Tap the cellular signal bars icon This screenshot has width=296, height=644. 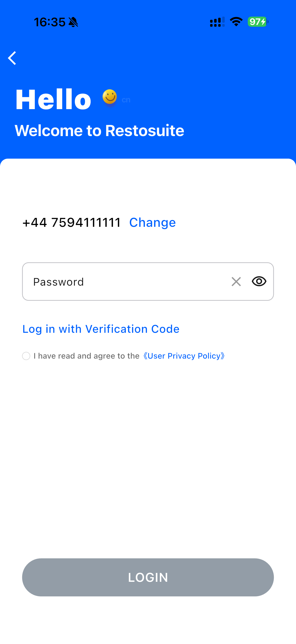click(x=217, y=22)
